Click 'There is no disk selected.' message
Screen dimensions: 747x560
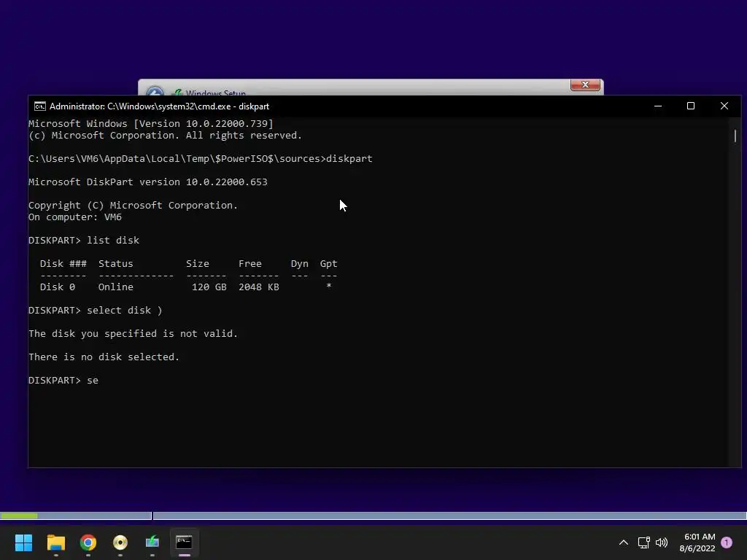click(104, 357)
